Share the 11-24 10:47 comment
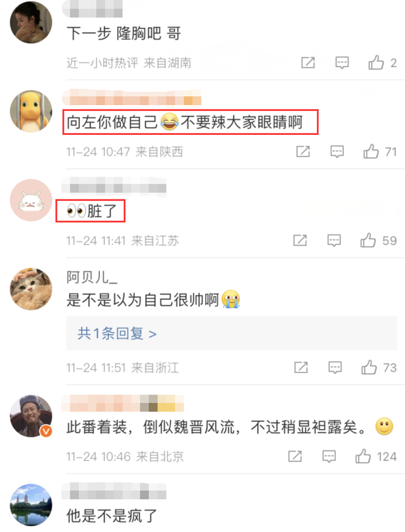The width and height of the screenshot is (405, 532). coord(303,151)
